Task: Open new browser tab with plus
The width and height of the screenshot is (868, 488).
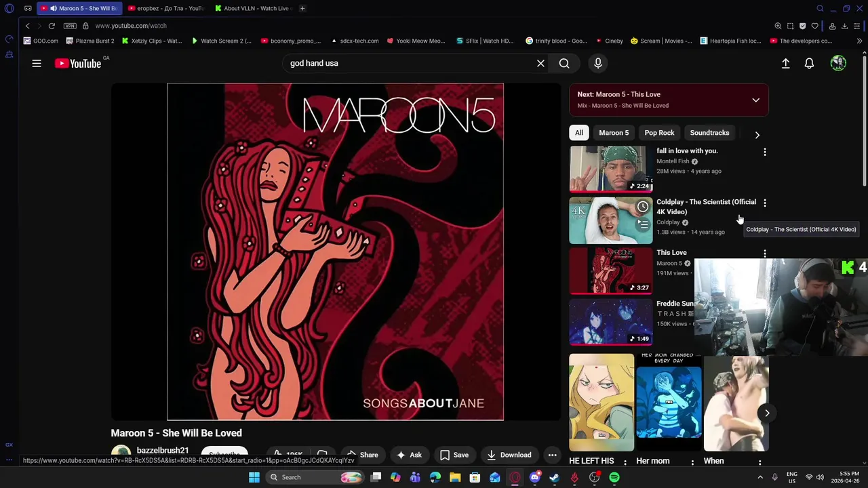Action: point(302,8)
